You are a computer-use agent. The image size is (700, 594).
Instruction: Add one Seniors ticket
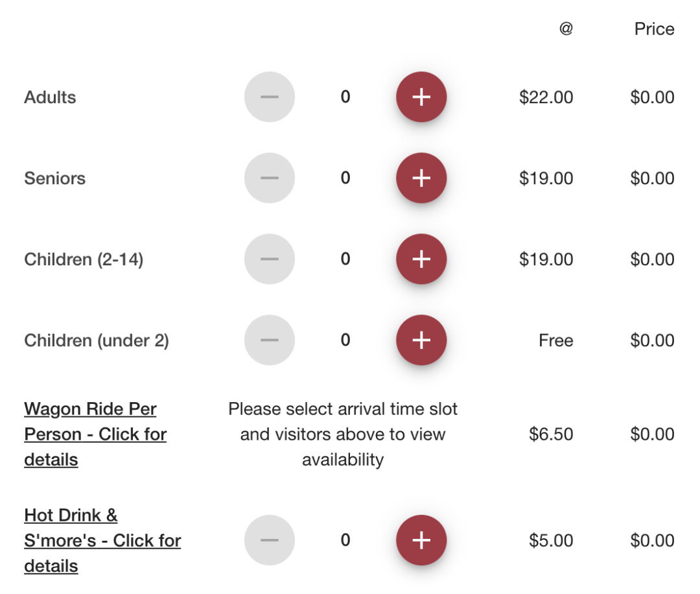(421, 178)
